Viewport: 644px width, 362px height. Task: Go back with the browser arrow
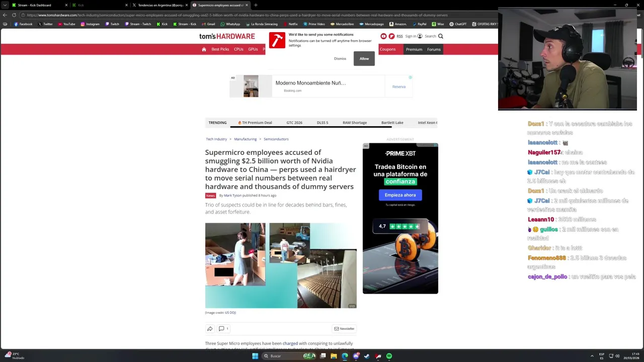click(x=5, y=15)
